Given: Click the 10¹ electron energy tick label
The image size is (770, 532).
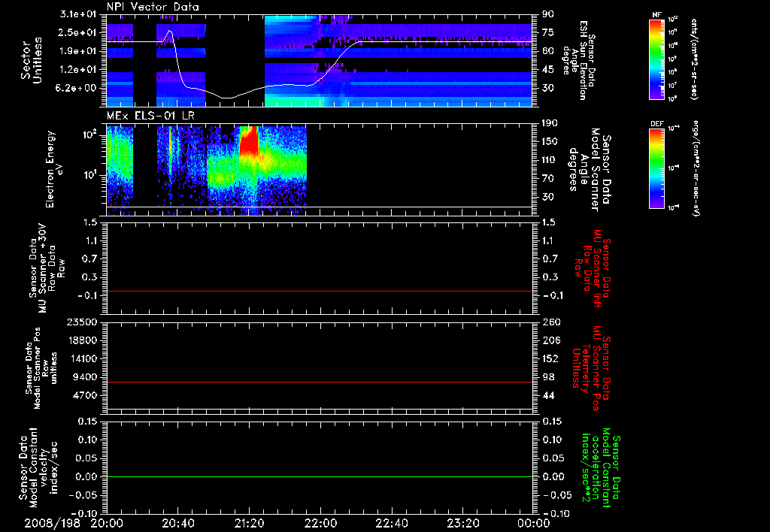Looking at the screenshot, I should coord(89,175).
